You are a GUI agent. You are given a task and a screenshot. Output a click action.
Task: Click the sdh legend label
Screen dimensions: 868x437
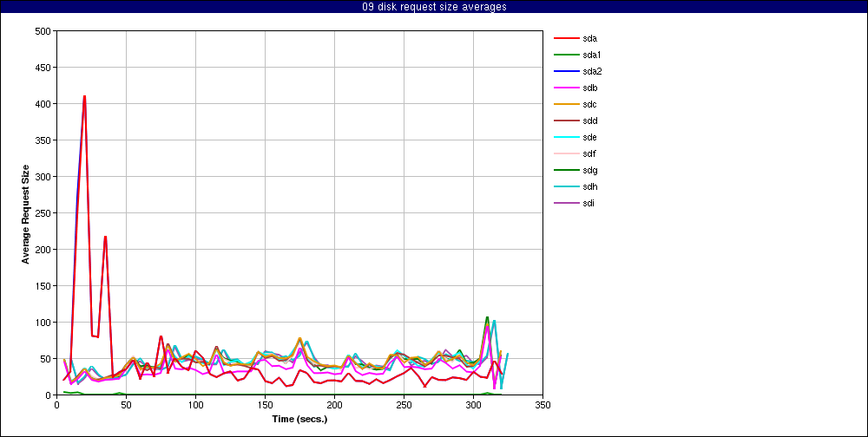pos(589,187)
